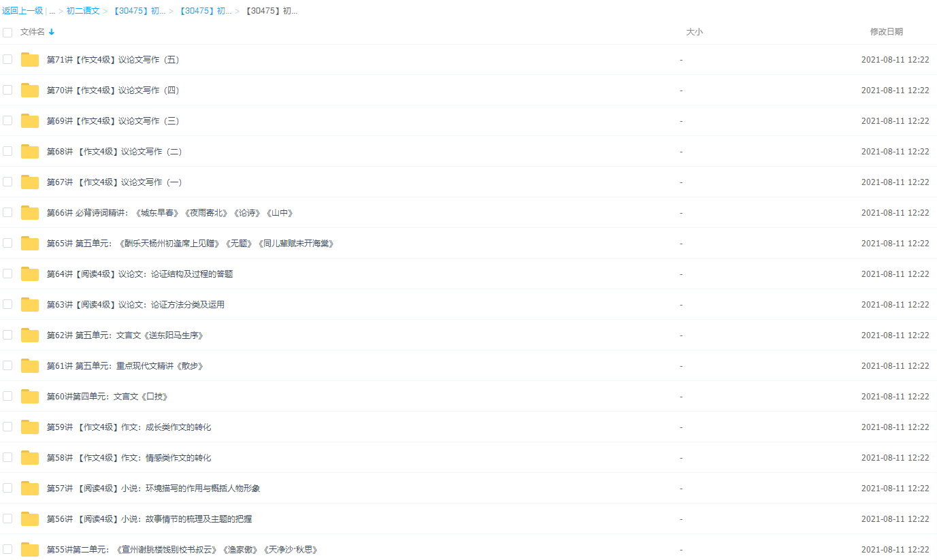Image resolution: width=937 pixels, height=560 pixels.
Task: Open the 初二语文 breadcrumb link
Action: (82, 10)
